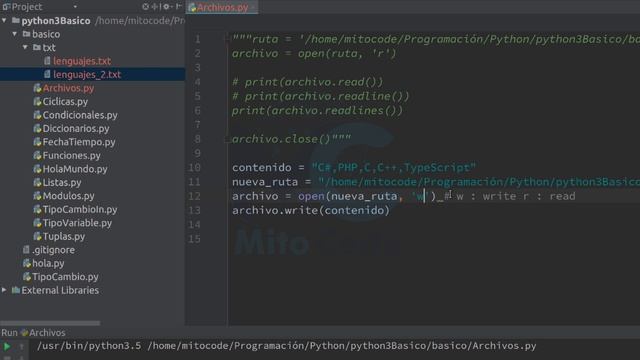This screenshot has height=360, width=640.
Task: Open Diccionarios.py file
Action: click(x=76, y=128)
